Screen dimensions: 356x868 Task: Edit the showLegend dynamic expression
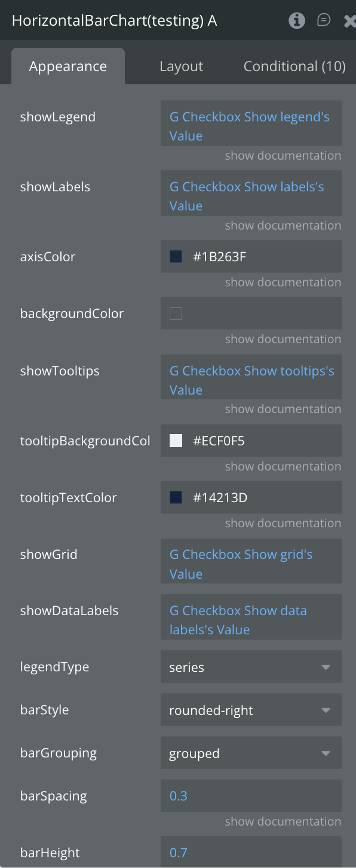tap(251, 126)
